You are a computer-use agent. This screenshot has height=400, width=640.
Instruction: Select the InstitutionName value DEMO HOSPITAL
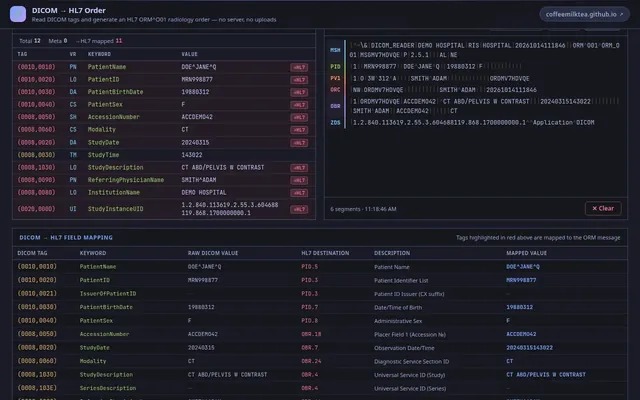pyautogui.click(x=204, y=193)
